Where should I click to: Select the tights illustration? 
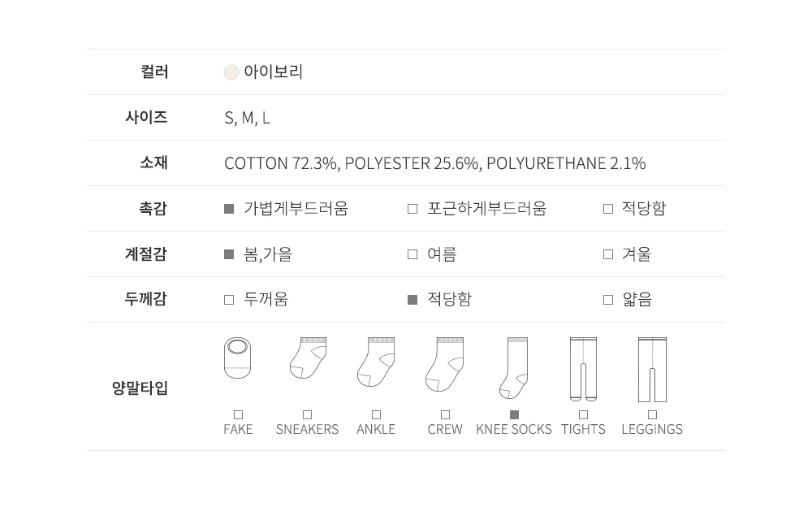coord(583,369)
